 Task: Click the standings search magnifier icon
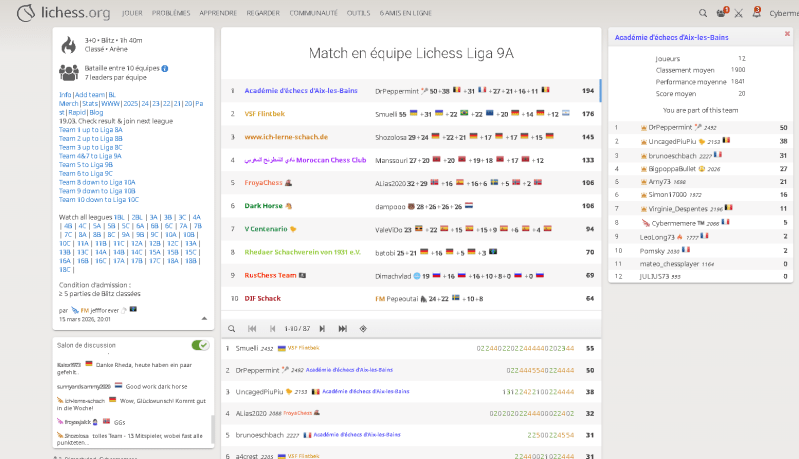pos(232,328)
